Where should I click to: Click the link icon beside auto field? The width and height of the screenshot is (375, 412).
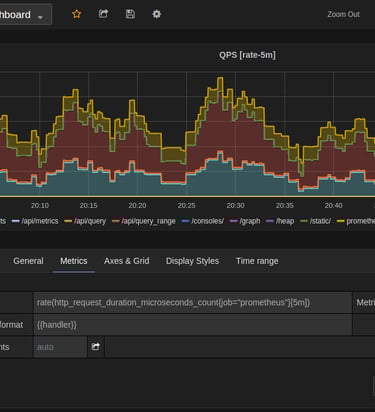tap(96, 347)
